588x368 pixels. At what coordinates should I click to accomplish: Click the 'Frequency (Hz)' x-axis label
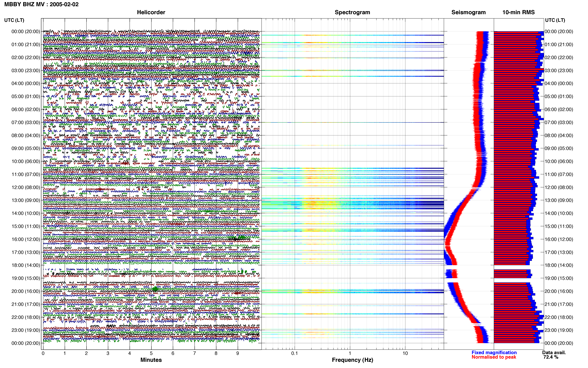point(352,360)
